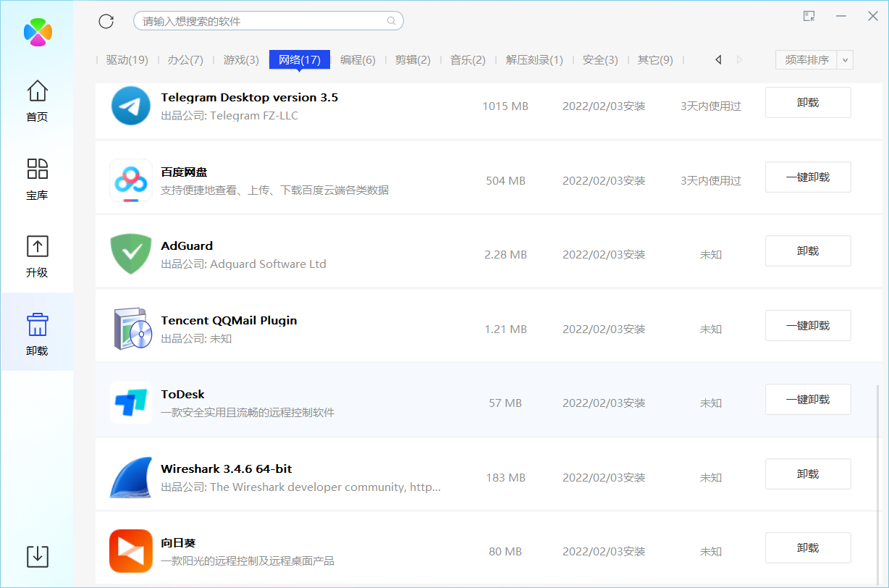Open the download manager icon at sidebar bottom
Image resolution: width=889 pixels, height=588 pixels.
[38, 556]
